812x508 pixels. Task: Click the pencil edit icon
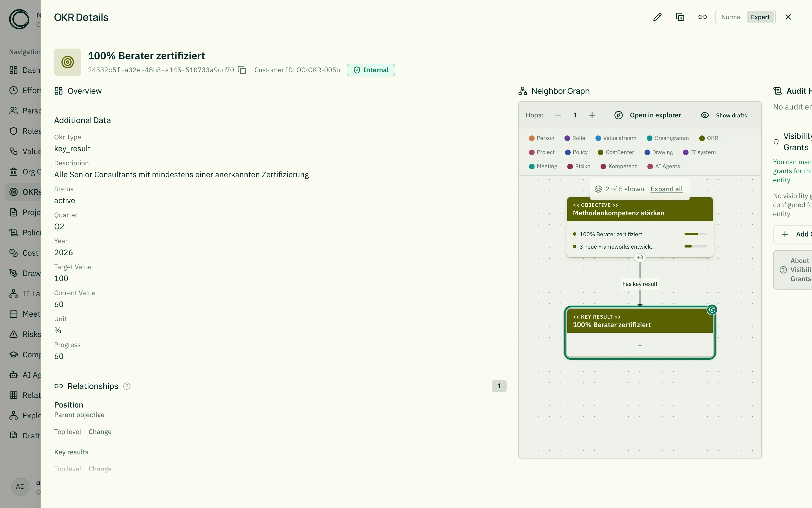[657, 17]
